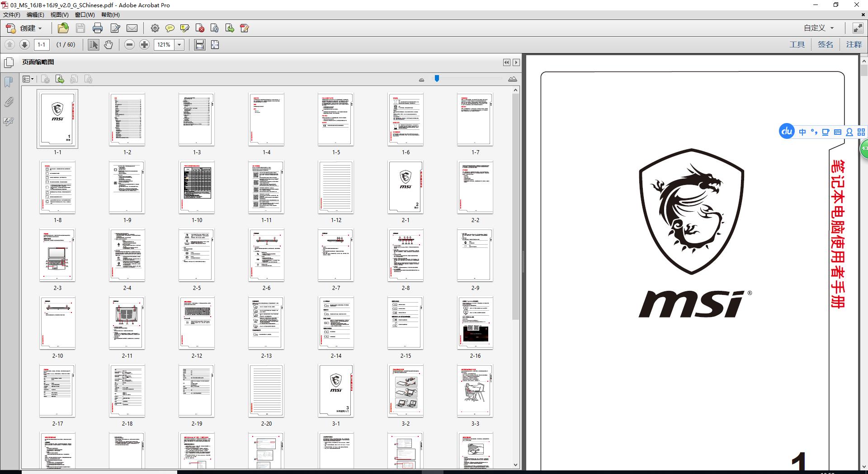Viewport: 868px width, 474px height.
Task: Open the 自定义 customize menu
Action: tap(816, 28)
